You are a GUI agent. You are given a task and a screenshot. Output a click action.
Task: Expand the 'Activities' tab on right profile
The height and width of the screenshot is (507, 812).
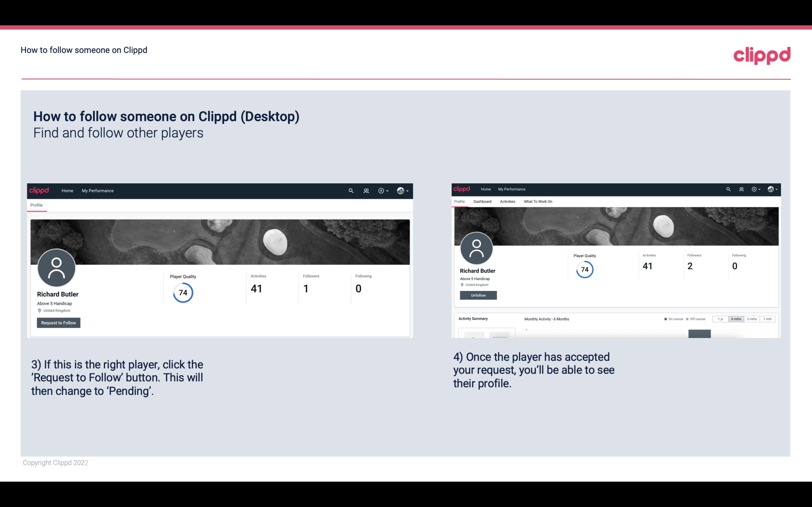point(507,202)
